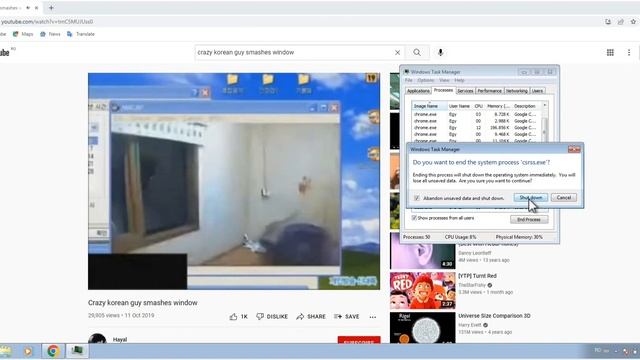Open 'Universe Size Comparison 3D' title link
Viewport: 640px width, 360px height.
click(x=494, y=316)
